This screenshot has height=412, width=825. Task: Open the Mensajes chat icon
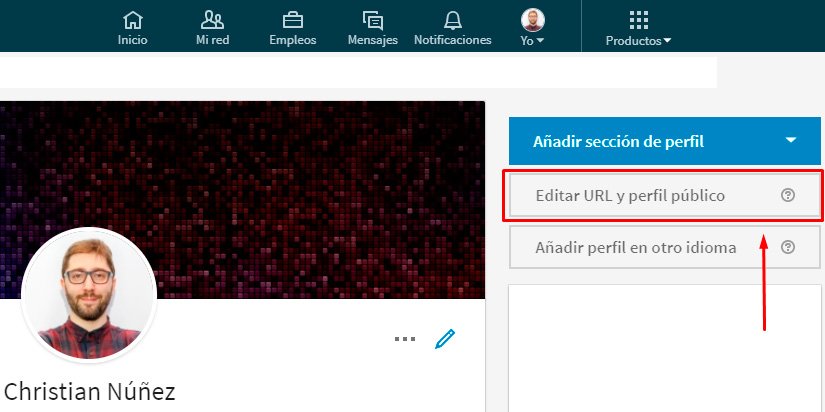tap(372, 20)
